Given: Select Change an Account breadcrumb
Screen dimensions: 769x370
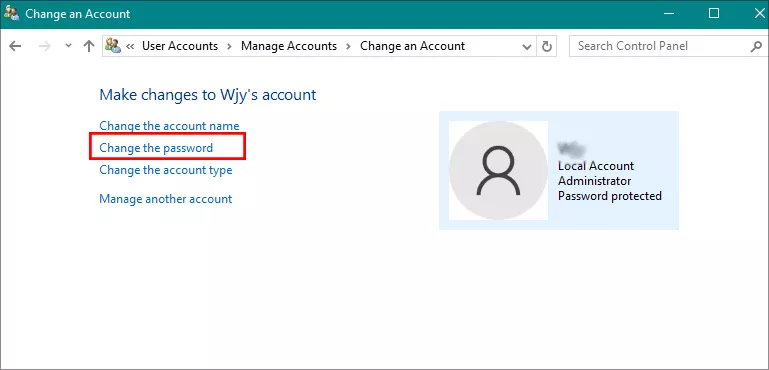Looking at the screenshot, I should coord(412,46).
